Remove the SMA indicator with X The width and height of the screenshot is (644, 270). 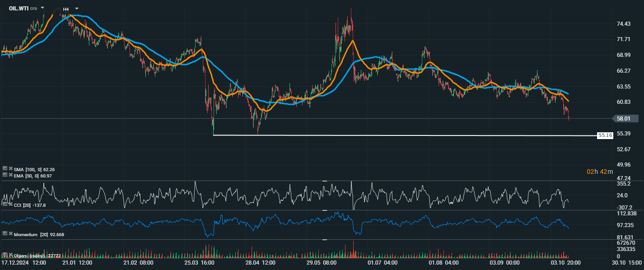pos(10,169)
